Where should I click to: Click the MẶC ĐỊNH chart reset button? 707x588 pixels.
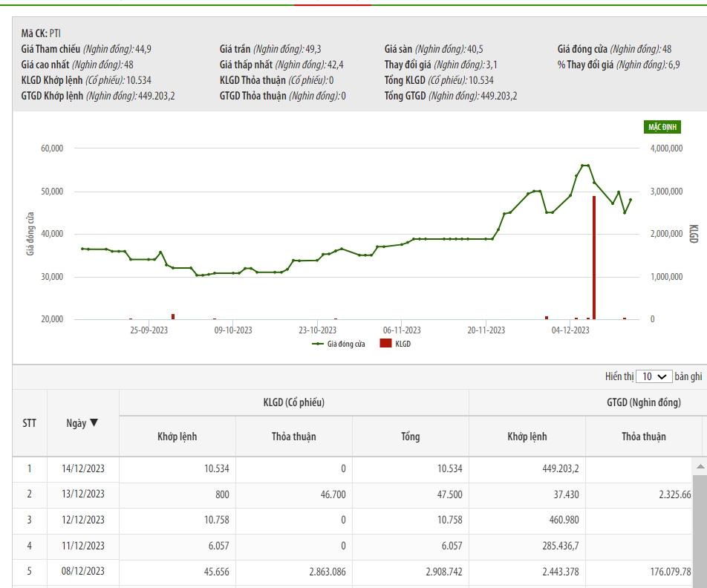pos(662,128)
